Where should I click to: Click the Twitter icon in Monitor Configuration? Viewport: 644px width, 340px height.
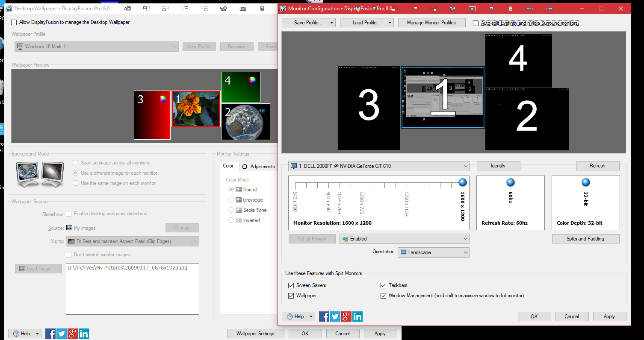[335, 317]
